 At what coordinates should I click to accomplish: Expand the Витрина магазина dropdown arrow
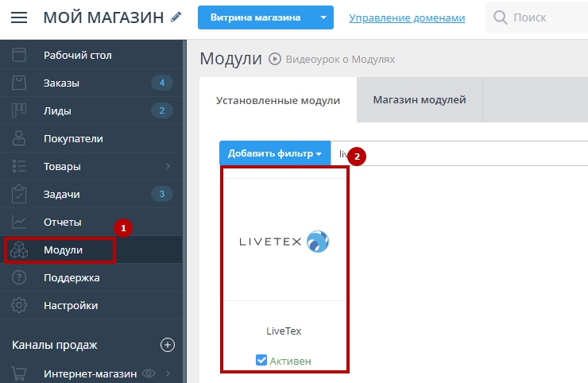coord(323,17)
